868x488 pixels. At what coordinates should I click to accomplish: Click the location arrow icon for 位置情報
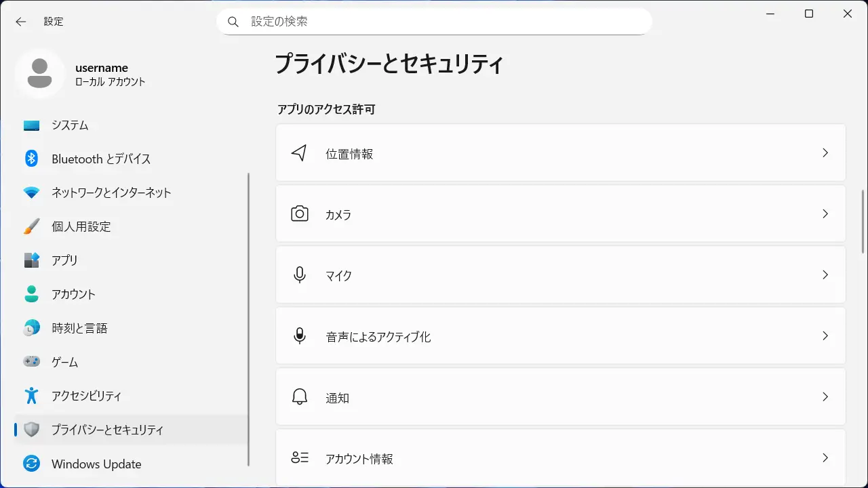[299, 153]
